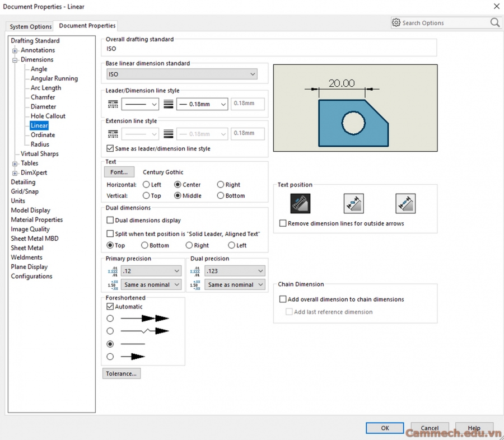The width and height of the screenshot is (504, 440).
Task: Click leader line style icon
Action: coord(113,104)
